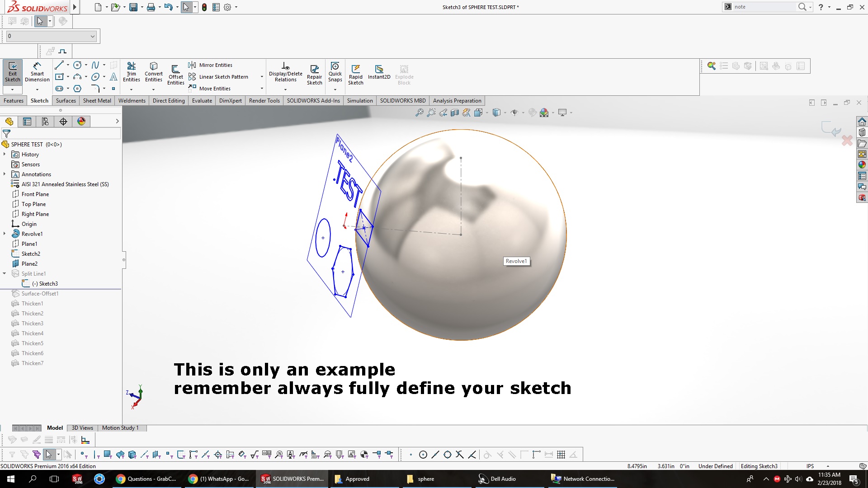Select the Offset Entities tool
This screenshot has width=868, height=488.
point(175,75)
